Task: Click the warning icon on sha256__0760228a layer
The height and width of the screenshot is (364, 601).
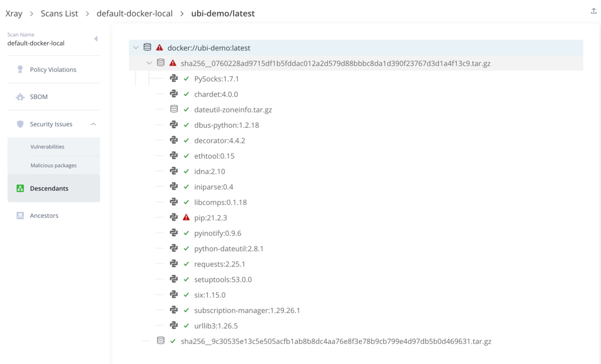Action: [173, 63]
